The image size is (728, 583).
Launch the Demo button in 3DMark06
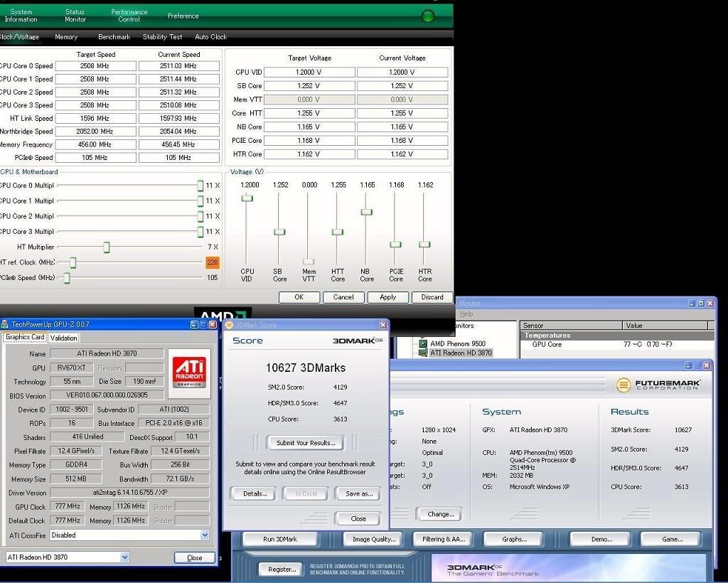601,540
